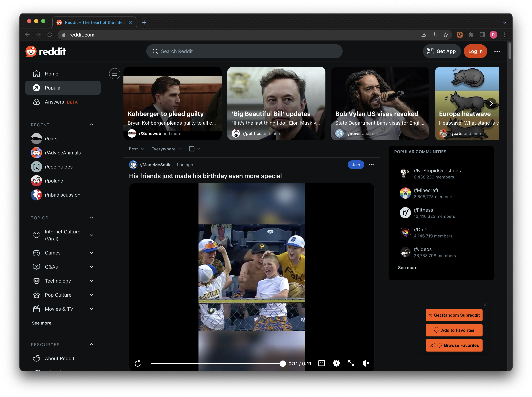
Task: Go back in browser history
Action: (x=27, y=35)
